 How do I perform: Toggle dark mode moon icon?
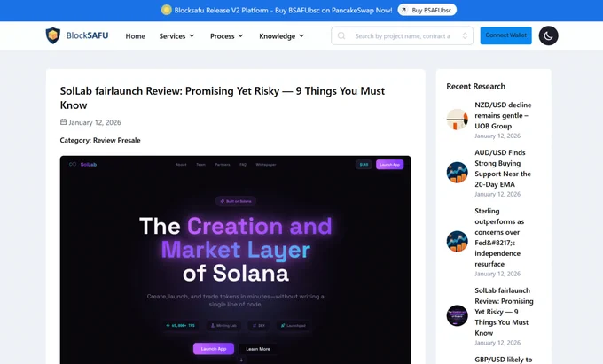(x=548, y=35)
